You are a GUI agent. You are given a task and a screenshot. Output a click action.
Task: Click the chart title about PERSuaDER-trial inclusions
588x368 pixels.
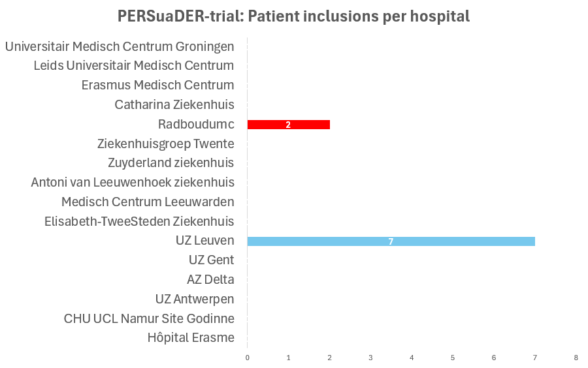(x=293, y=16)
